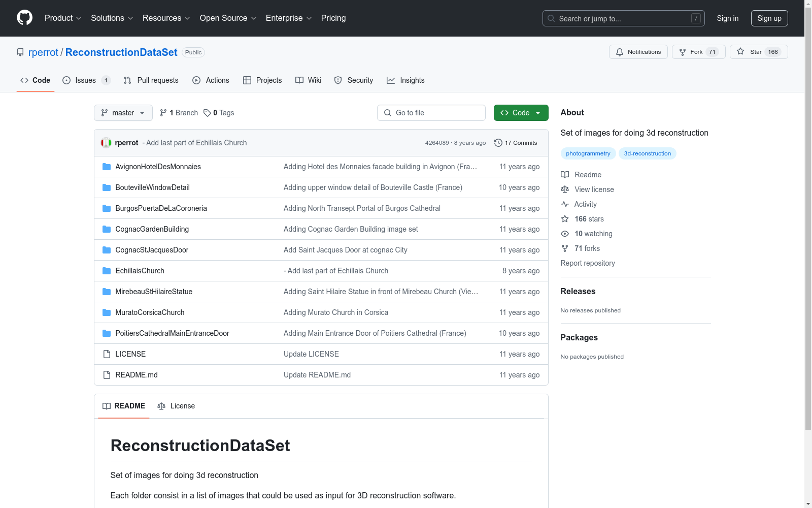
Task: Open the master branch selector dropdown
Action: click(x=123, y=113)
